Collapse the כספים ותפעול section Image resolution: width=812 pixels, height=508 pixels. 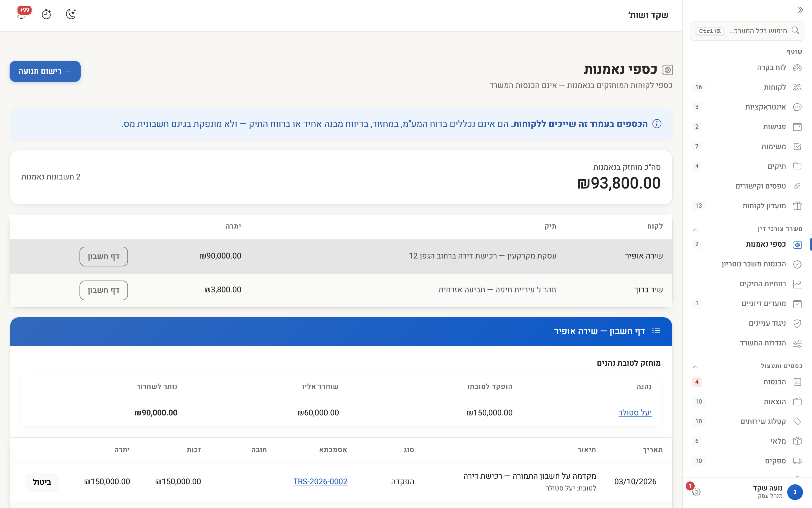pos(695,367)
